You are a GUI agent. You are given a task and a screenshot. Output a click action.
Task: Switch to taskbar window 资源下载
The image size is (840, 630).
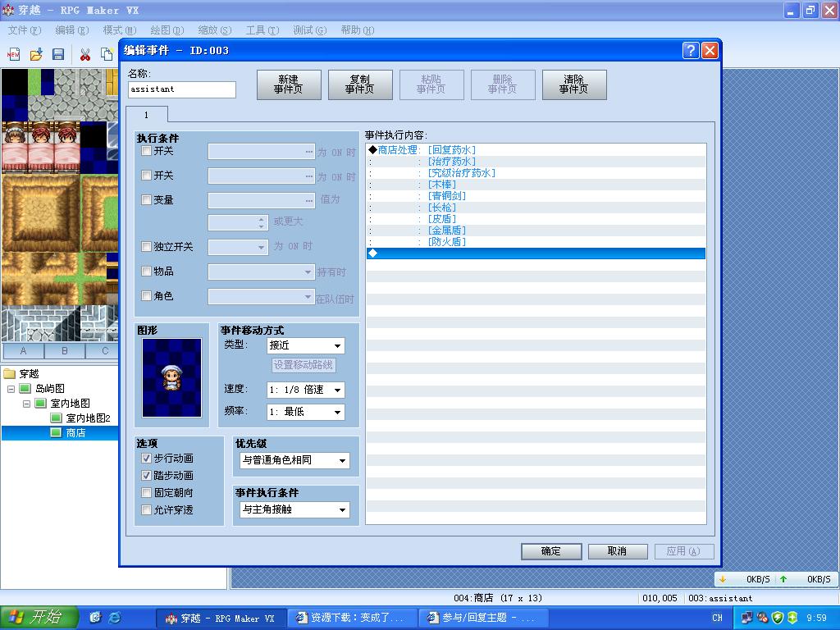[351, 618]
